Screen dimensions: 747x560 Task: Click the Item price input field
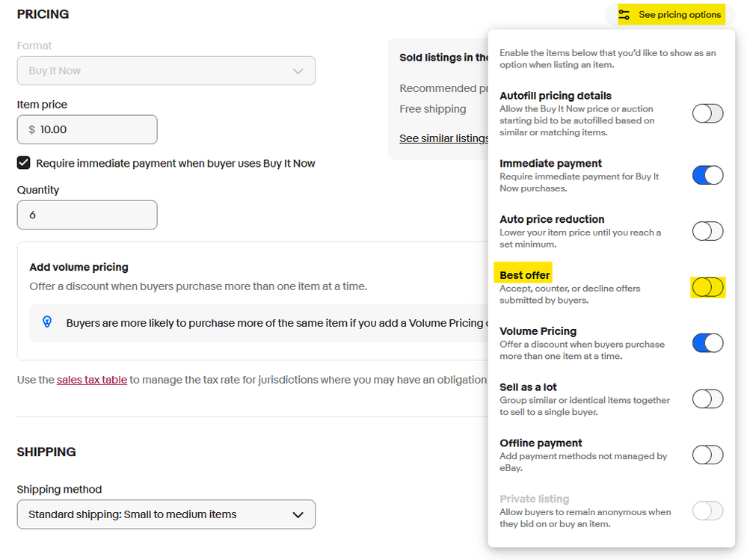coord(87,129)
